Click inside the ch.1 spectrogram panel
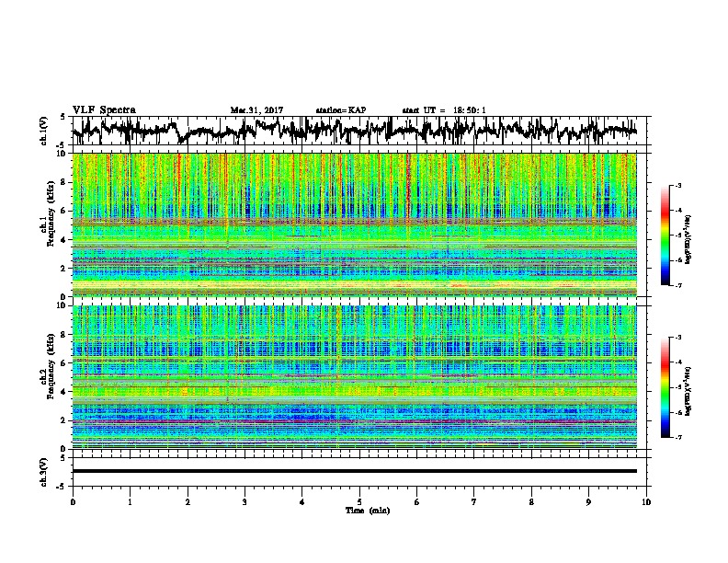This screenshot has height=563, width=728. click(x=354, y=224)
